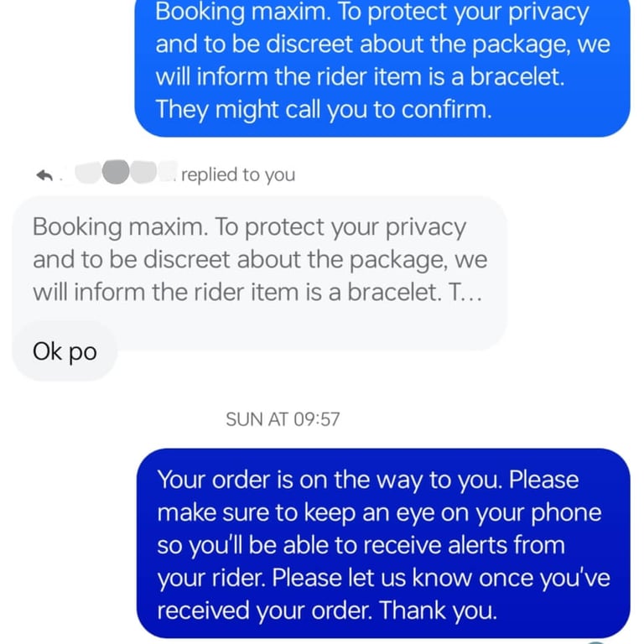Tap the seen avatar below the last message
Image resolution: width=644 pixels, height=644 pixels.
597,641
